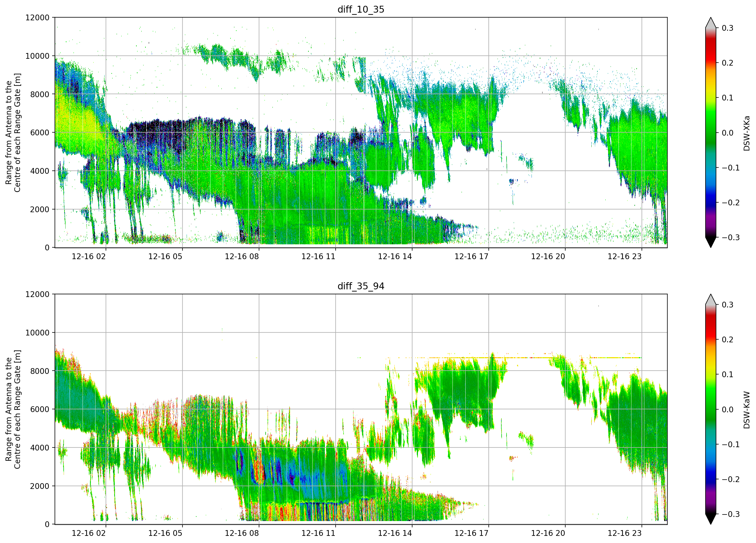Click the 12-16 05 x-tick under diff_10_35 plot
This screenshot has width=756, height=543.
tap(165, 256)
